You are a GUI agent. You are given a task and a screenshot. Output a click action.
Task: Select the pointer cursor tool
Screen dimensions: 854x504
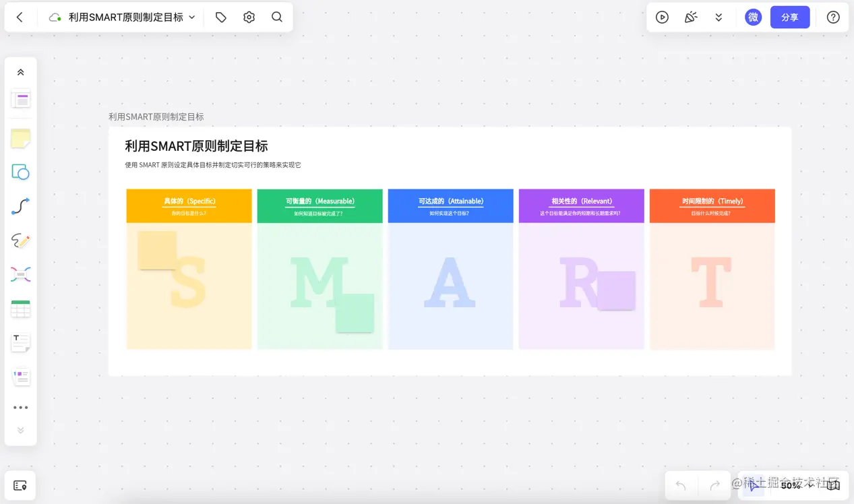[754, 485]
